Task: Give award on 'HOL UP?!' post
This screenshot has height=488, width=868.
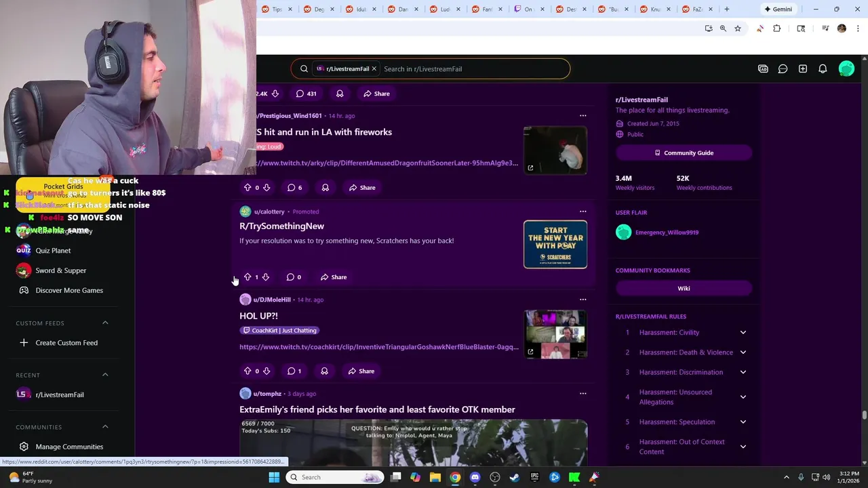Action: click(324, 371)
